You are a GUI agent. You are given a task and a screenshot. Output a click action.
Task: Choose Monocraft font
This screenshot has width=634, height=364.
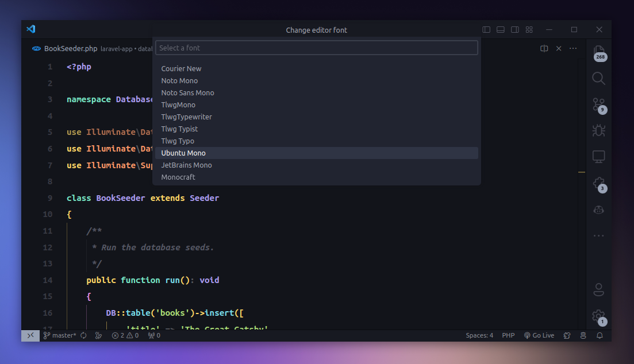coord(317,177)
